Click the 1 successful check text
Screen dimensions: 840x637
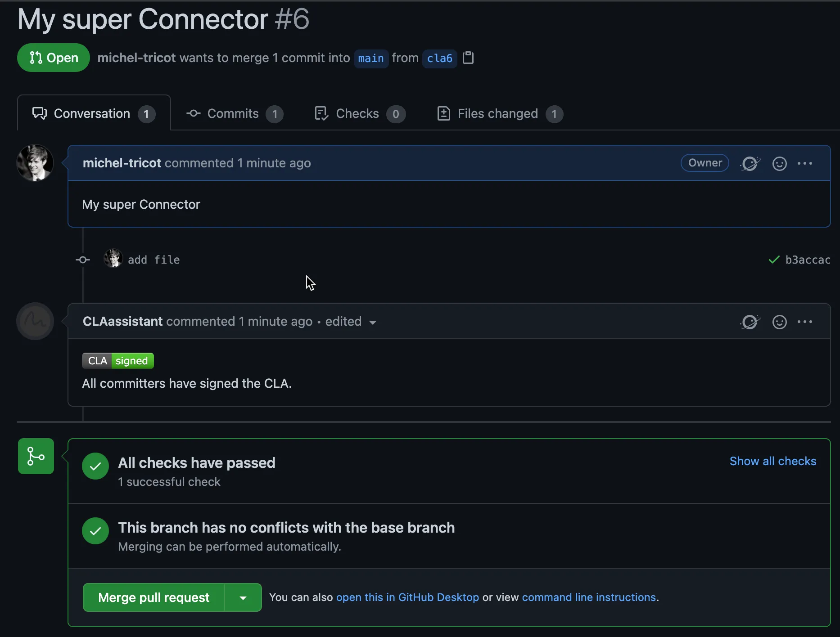tap(169, 482)
